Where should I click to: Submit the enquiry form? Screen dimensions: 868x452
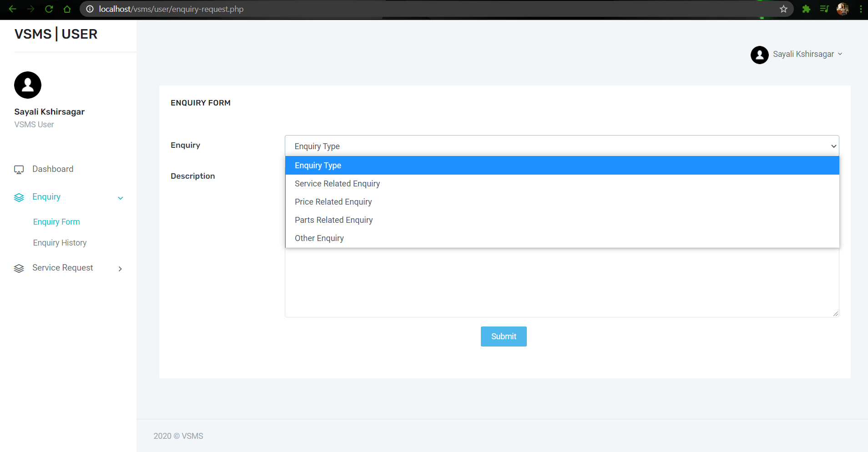(x=504, y=336)
